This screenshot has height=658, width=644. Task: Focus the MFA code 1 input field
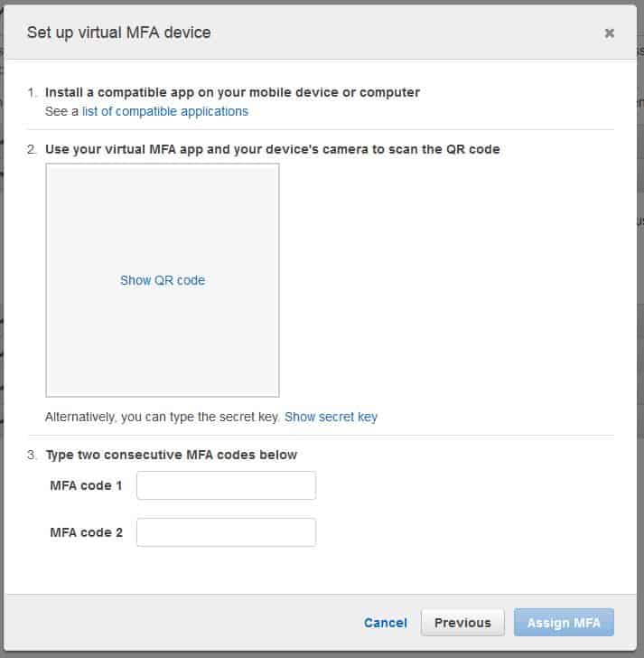226,485
